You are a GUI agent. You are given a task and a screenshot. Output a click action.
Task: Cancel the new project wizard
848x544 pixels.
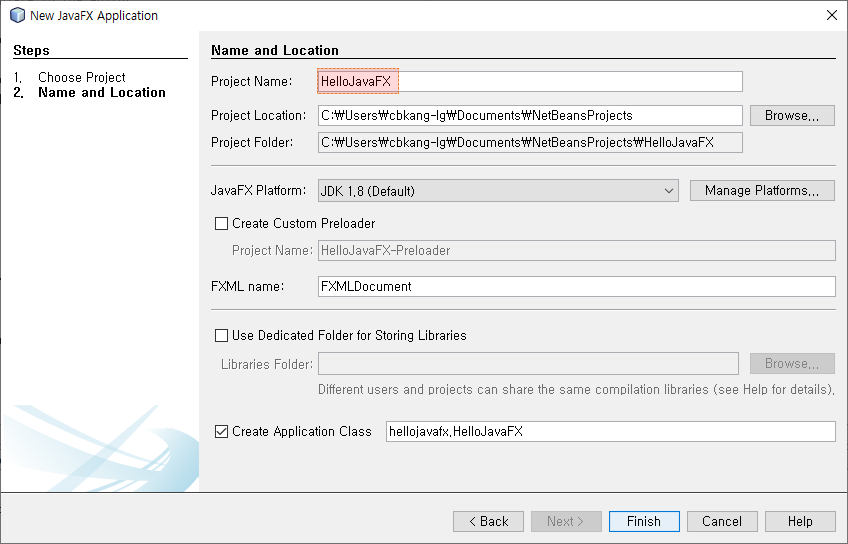pyautogui.click(x=722, y=521)
